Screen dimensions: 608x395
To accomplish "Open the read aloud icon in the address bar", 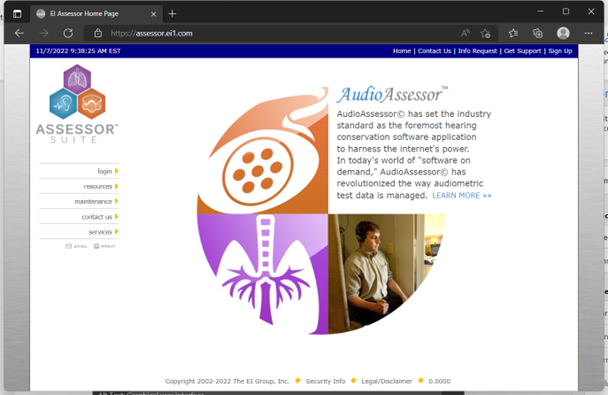I will [x=465, y=33].
